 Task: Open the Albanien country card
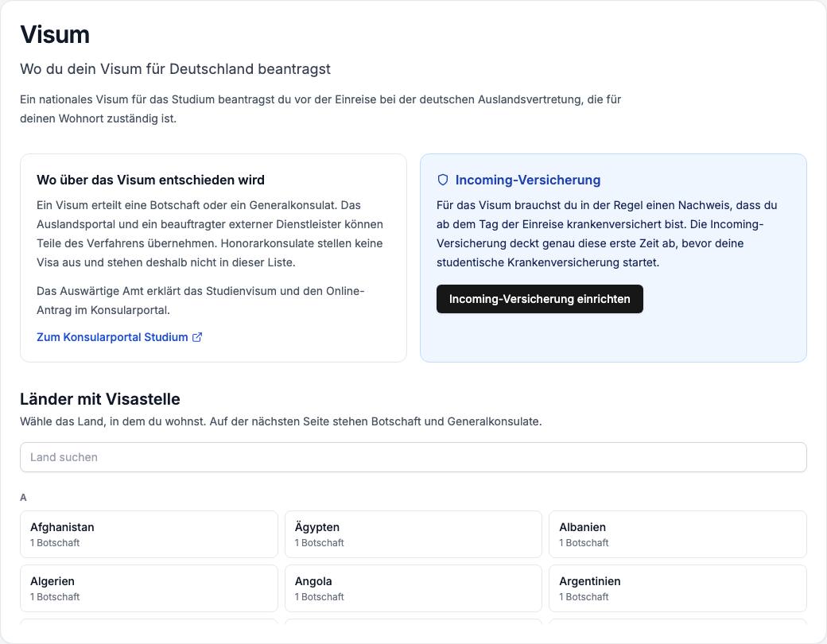[x=678, y=534]
